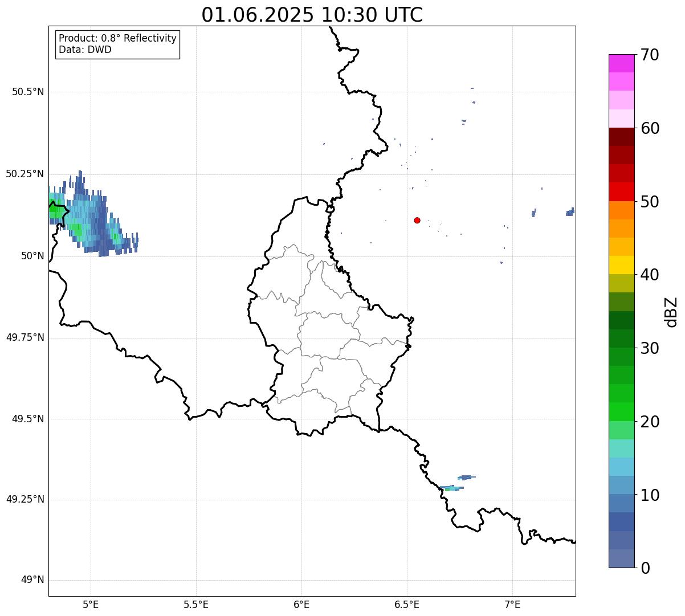The width and height of the screenshot is (685, 616).
Task: Click the red station marker dot
Action: tap(417, 220)
